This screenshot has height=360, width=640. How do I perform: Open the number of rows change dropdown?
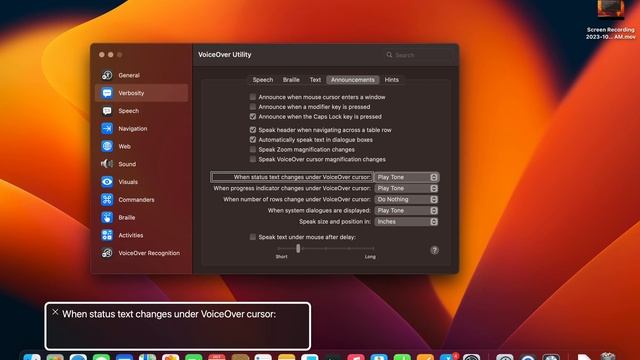(x=407, y=199)
